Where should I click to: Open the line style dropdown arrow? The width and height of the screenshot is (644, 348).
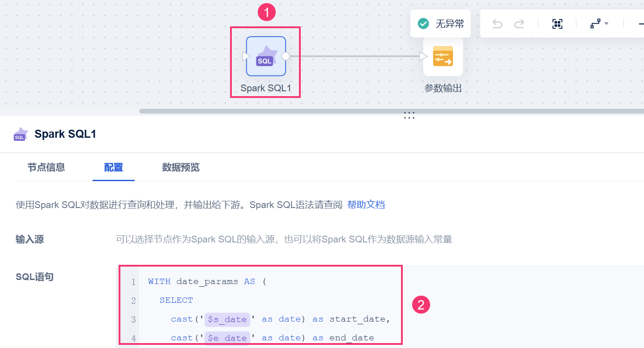pyautogui.click(x=606, y=24)
